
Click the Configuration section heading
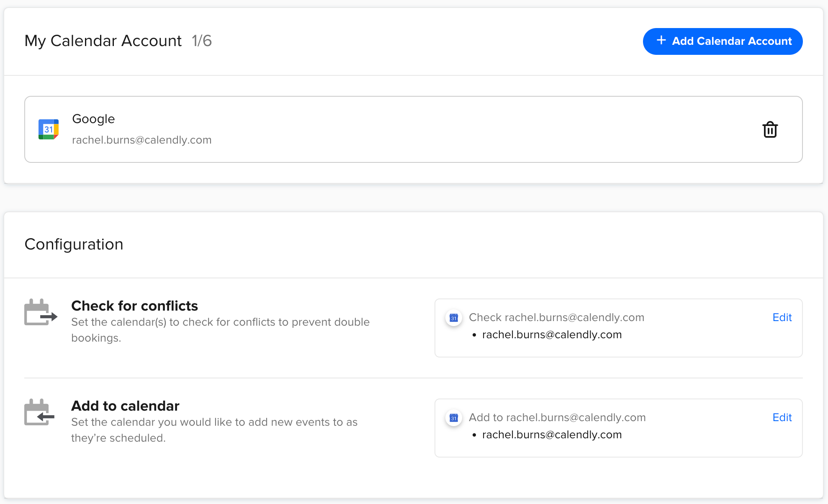(x=74, y=244)
